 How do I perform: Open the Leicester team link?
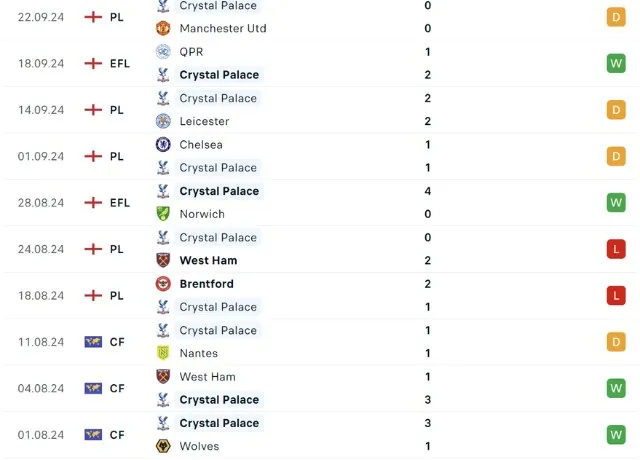coord(204,121)
